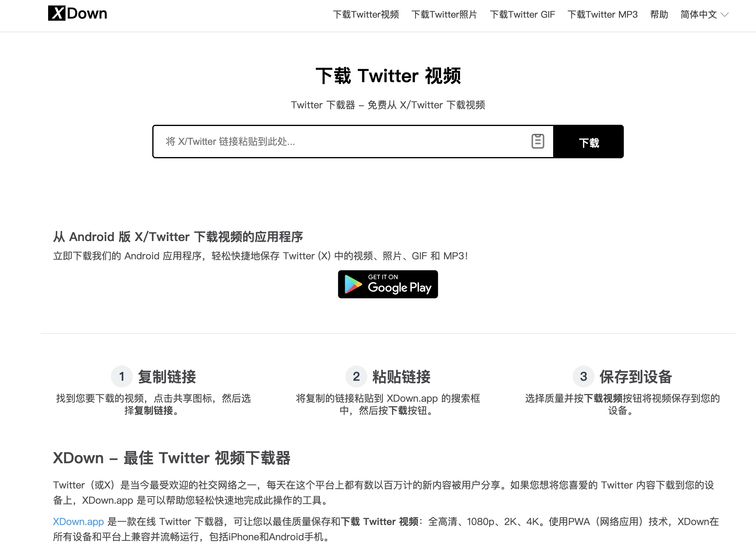
Task: Click heading XDown – 最佳 Twitter 视频下载器
Action: coord(172,458)
